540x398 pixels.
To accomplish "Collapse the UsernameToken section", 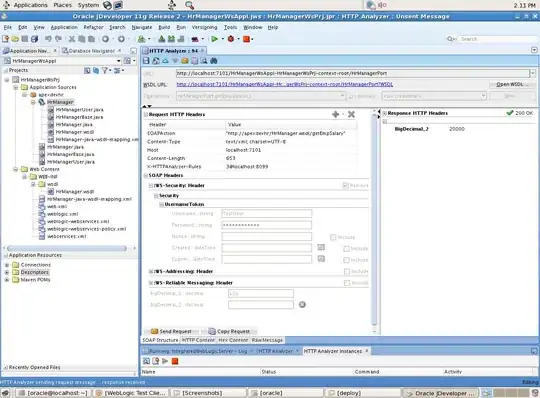I will coord(161,205).
